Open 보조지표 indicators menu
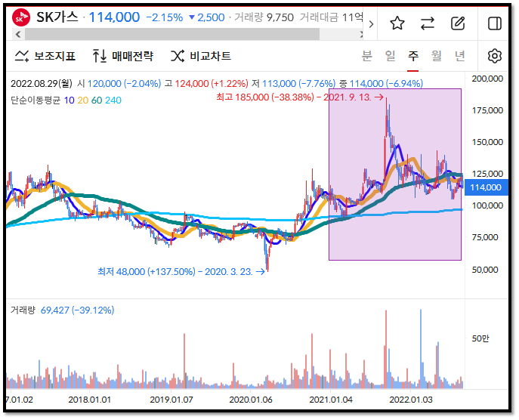Image resolution: width=519 pixels, height=420 pixels. click(x=45, y=56)
